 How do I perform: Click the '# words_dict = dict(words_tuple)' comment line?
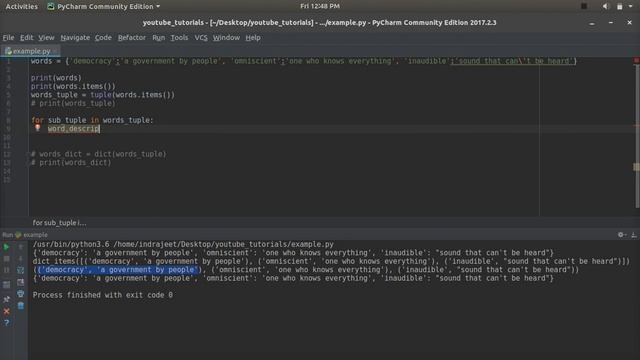(x=98, y=154)
